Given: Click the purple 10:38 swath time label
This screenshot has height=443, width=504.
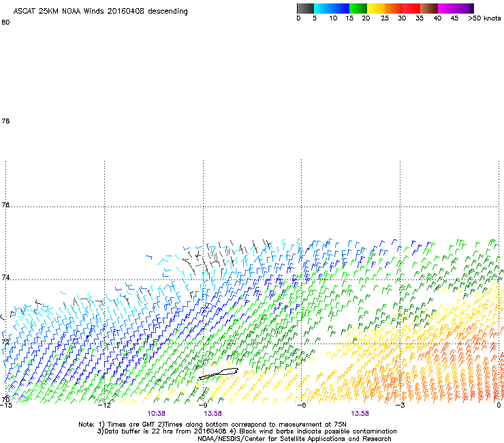Looking at the screenshot, I should 156,414.
